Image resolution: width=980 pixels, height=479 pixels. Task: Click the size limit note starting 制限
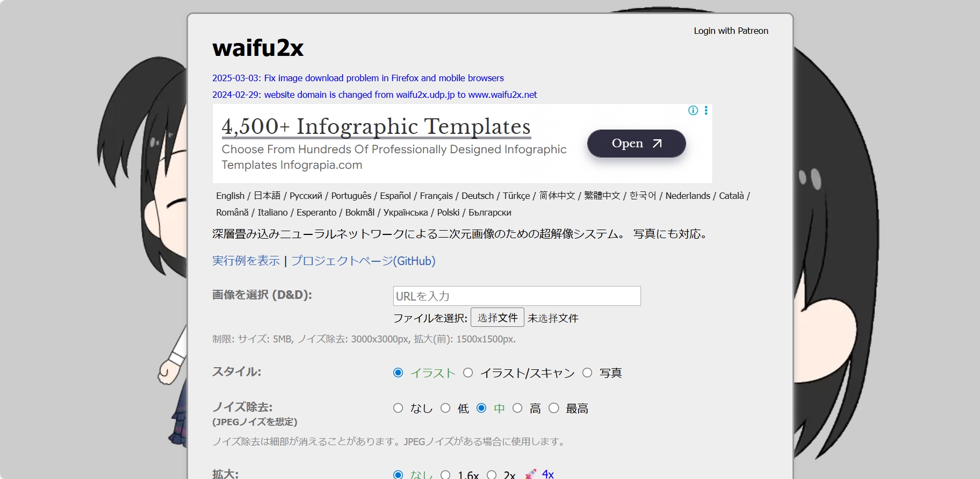[x=364, y=339]
